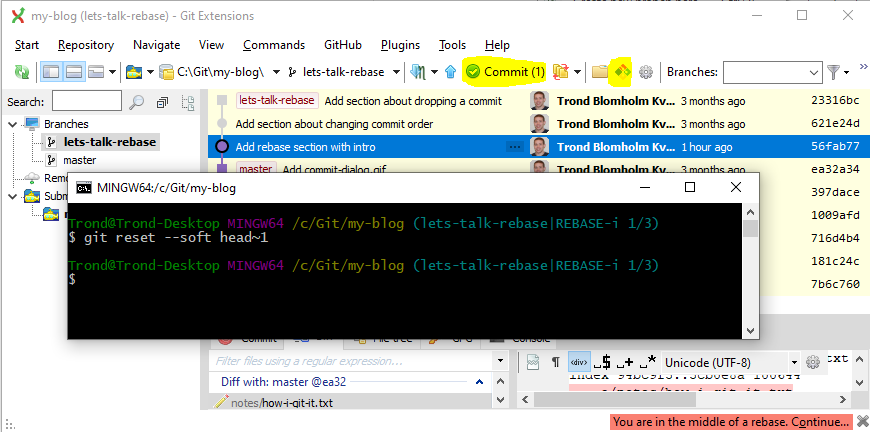Click the diff appearance image icon
Screen dimensions: 870x432
533,363
